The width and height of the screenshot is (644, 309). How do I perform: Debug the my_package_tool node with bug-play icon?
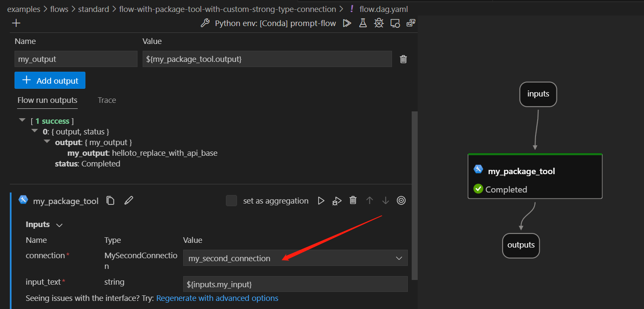(337, 201)
